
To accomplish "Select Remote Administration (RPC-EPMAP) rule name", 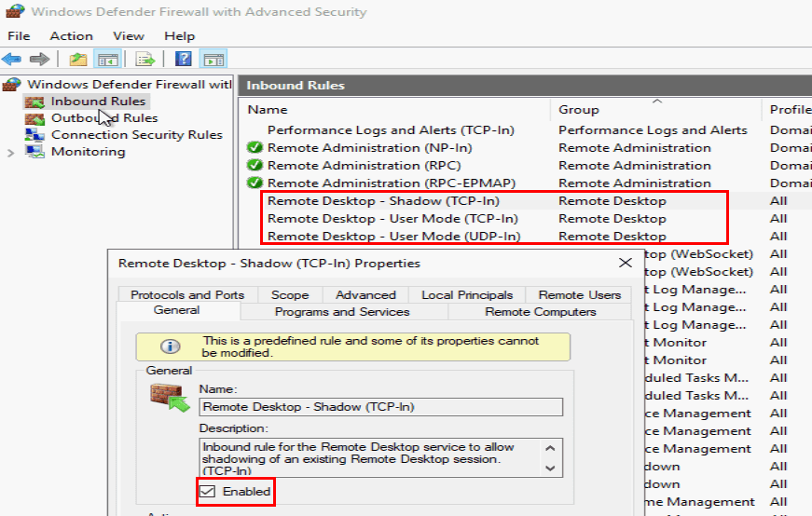I will 392,183.
